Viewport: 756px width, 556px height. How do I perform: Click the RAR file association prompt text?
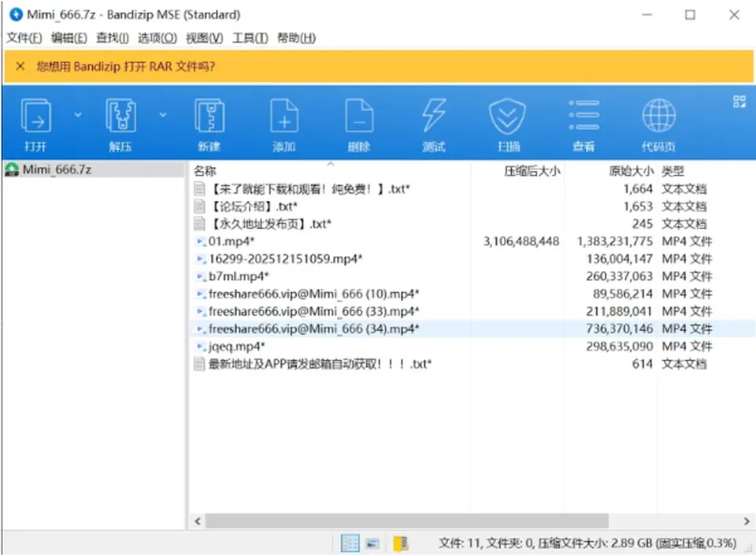[126, 66]
